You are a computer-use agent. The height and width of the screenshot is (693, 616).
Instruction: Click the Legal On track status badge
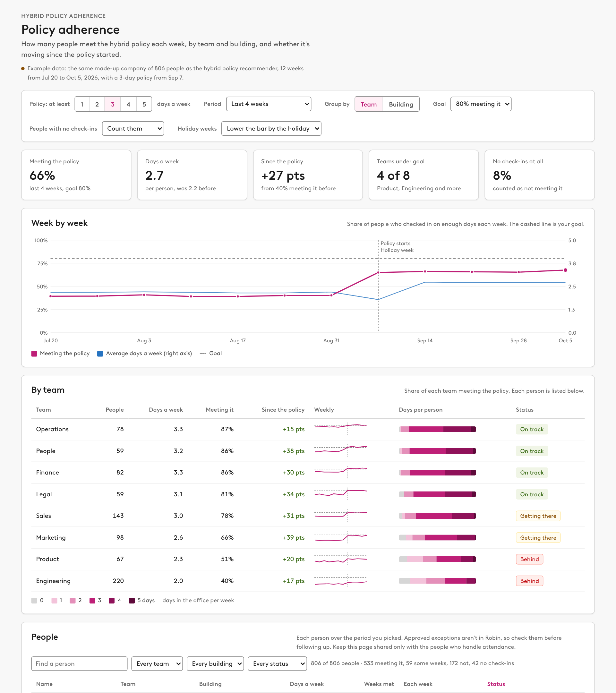532,494
